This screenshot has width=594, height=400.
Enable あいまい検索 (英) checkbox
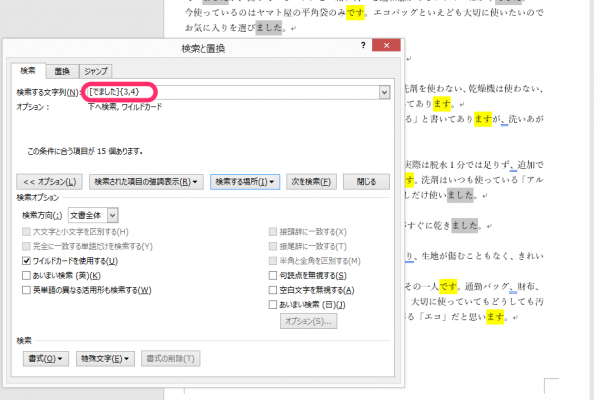26,276
